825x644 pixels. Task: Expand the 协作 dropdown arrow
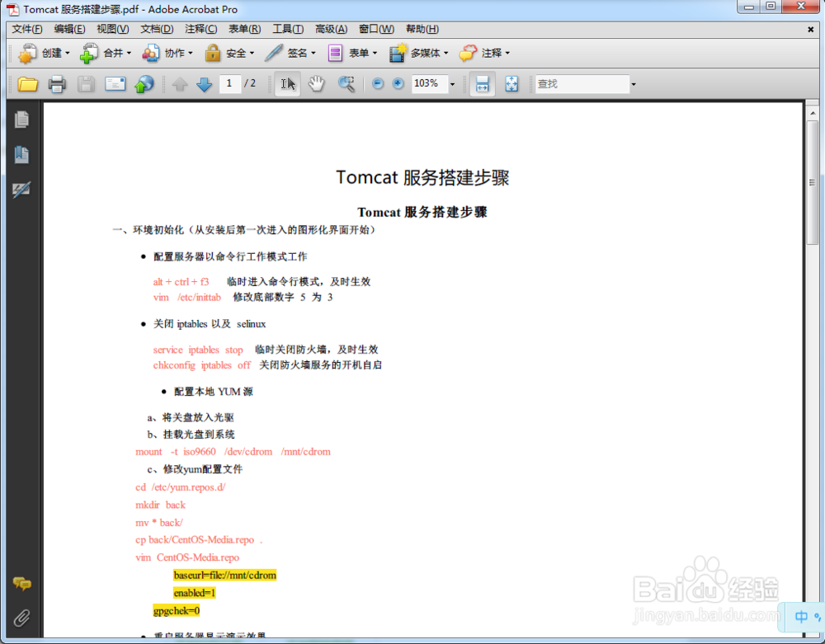coord(191,53)
